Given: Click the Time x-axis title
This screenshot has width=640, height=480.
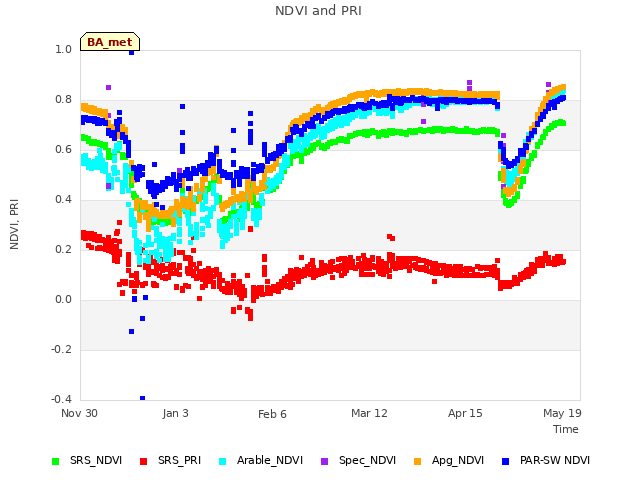Looking at the screenshot, I should (566, 429).
